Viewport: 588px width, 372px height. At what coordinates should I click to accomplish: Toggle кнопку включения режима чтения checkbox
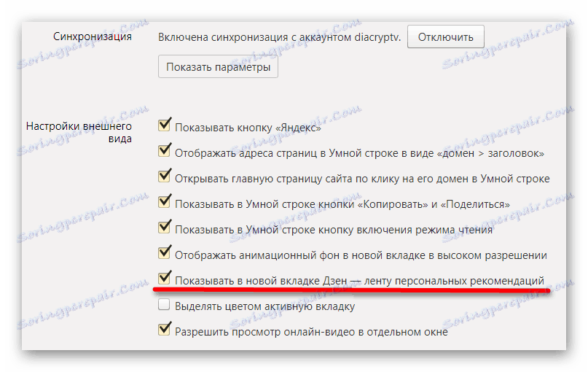164,227
